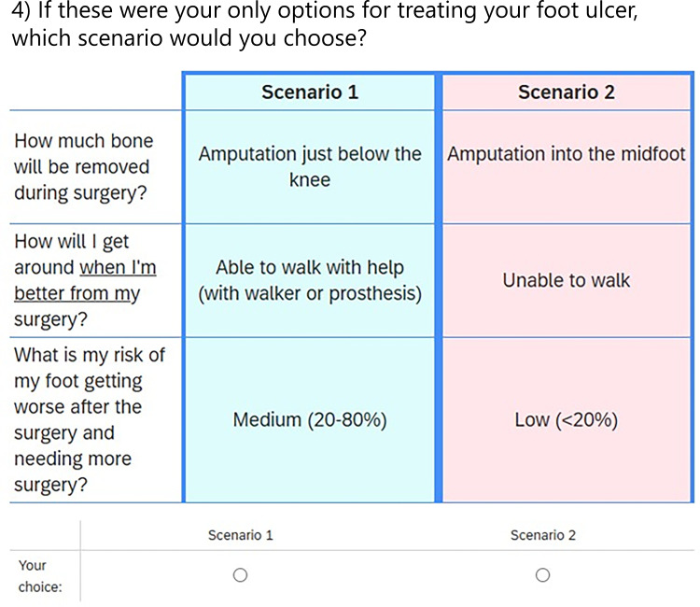This screenshot has height=607, width=700.
Task: Click the Scenario 1 column header
Action: click(x=310, y=92)
